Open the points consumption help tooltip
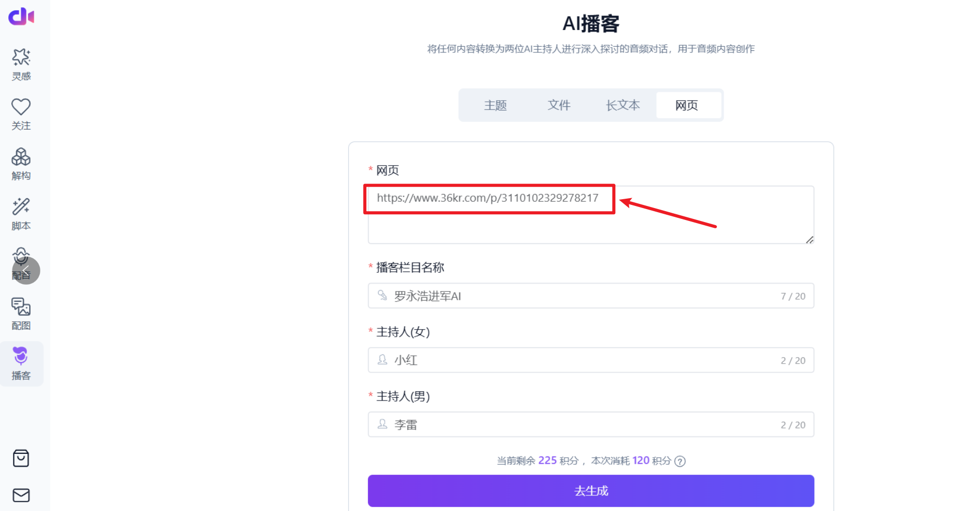The height and width of the screenshot is (511, 980). click(x=680, y=461)
